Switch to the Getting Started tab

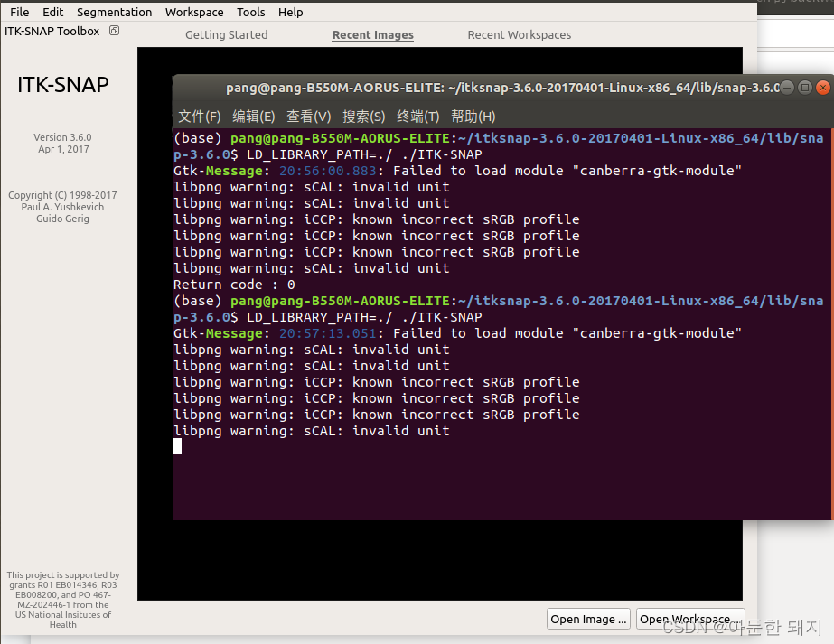(x=227, y=34)
